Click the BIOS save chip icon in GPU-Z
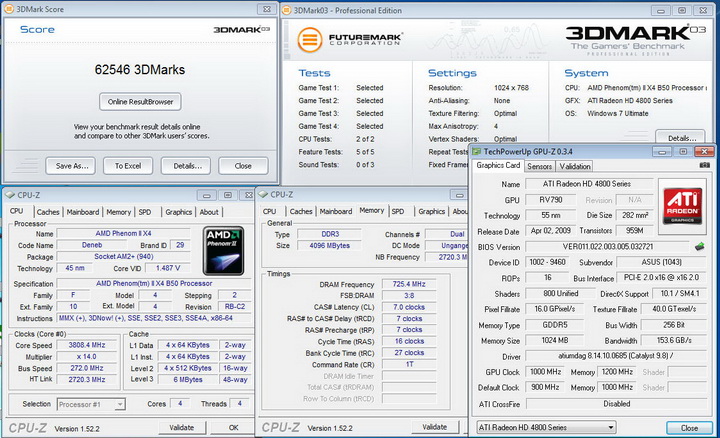 (x=699, y=247)
